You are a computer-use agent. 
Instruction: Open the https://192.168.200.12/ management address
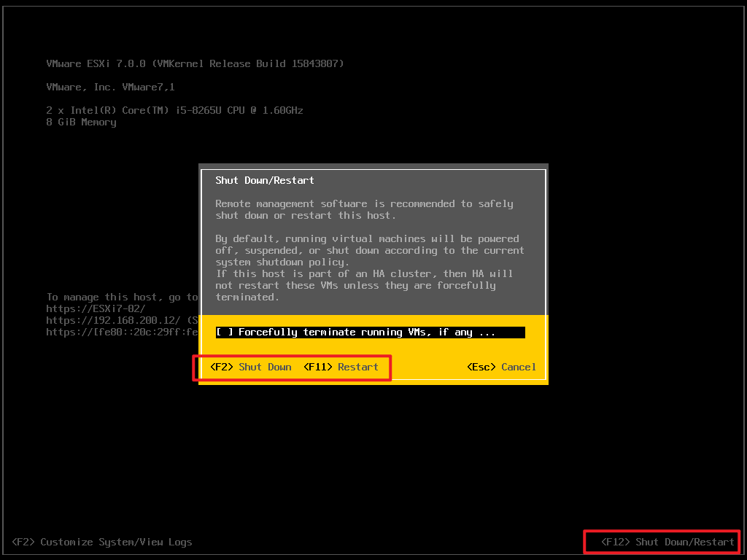113,321
